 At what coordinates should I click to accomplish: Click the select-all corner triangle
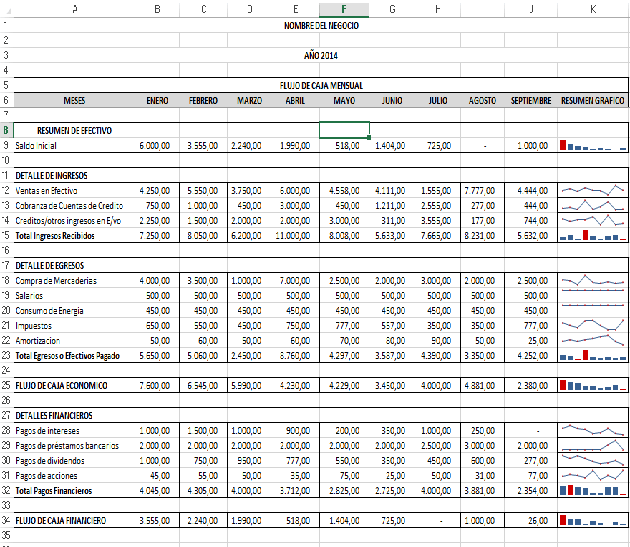[6, 10]
